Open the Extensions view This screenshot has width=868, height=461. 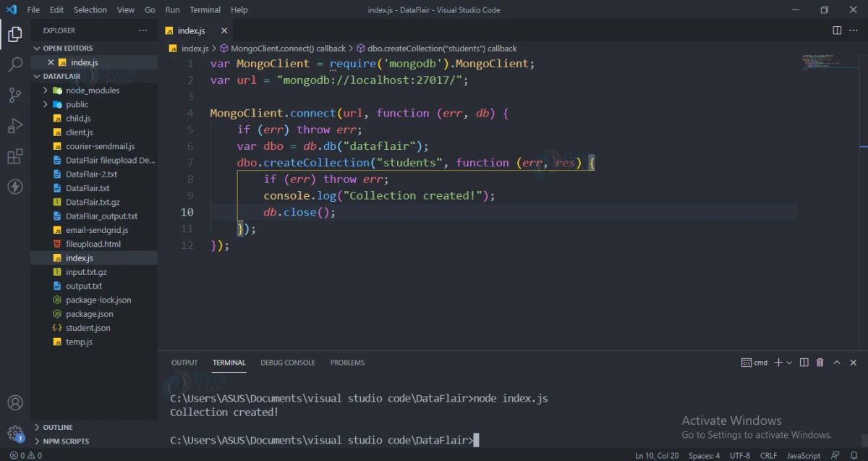(15, 156)
